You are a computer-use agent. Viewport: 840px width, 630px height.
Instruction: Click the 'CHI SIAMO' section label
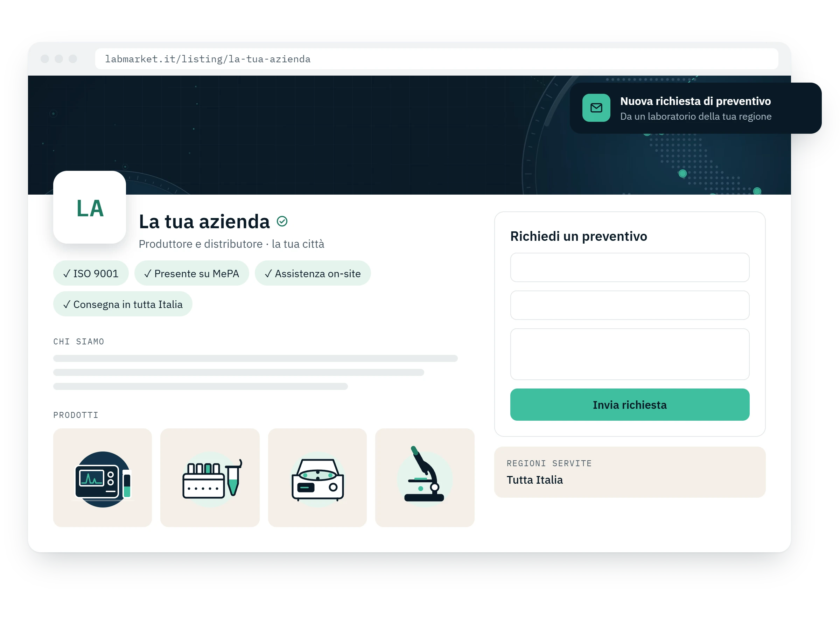79,341
